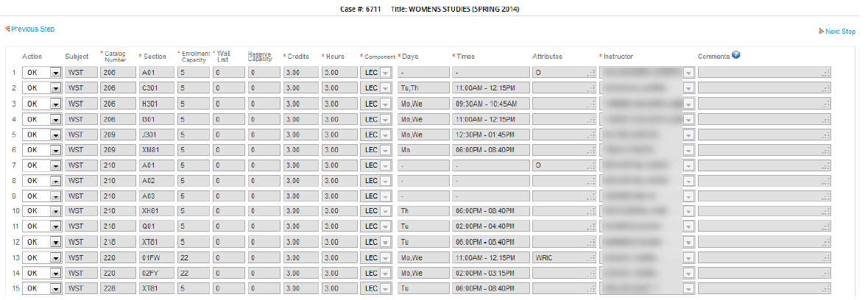
Task: Open the Instructor dropdown in row 2
Action: click(688, 88)
